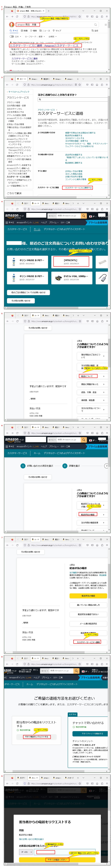
Task: Open the DuckDuckGo page hamburger menu
Action: (x=106, y=25)
